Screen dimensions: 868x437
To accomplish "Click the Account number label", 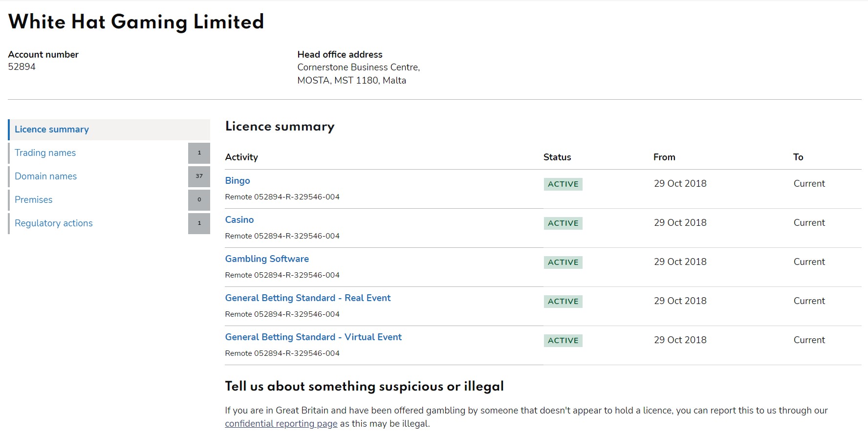I will click(43, 55).
